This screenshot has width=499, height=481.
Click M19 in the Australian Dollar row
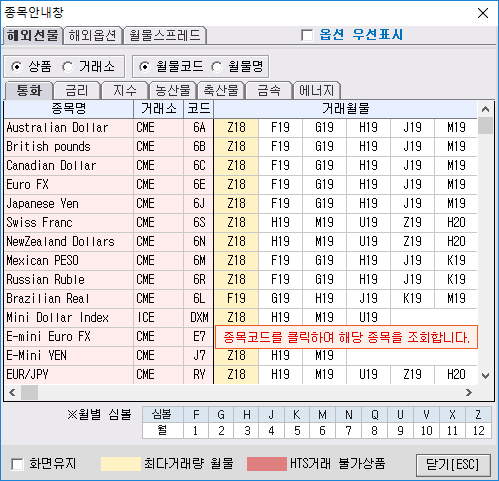coord(456,128)
